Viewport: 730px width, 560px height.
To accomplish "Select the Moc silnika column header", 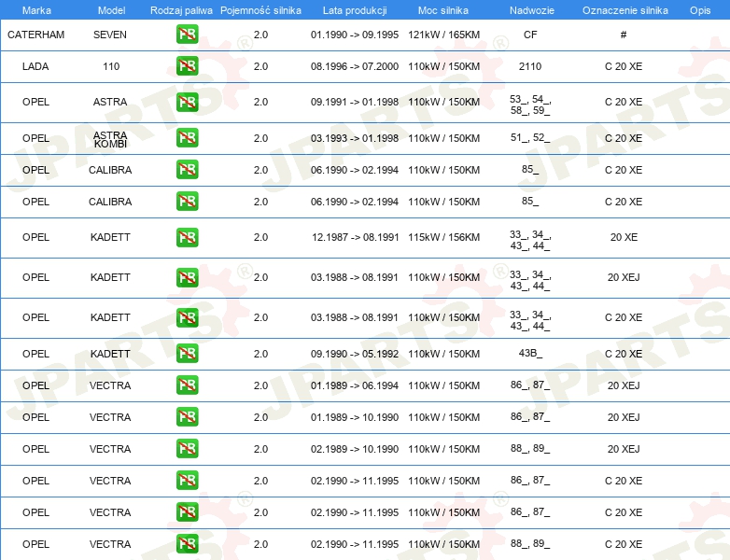I will (443, 9).
